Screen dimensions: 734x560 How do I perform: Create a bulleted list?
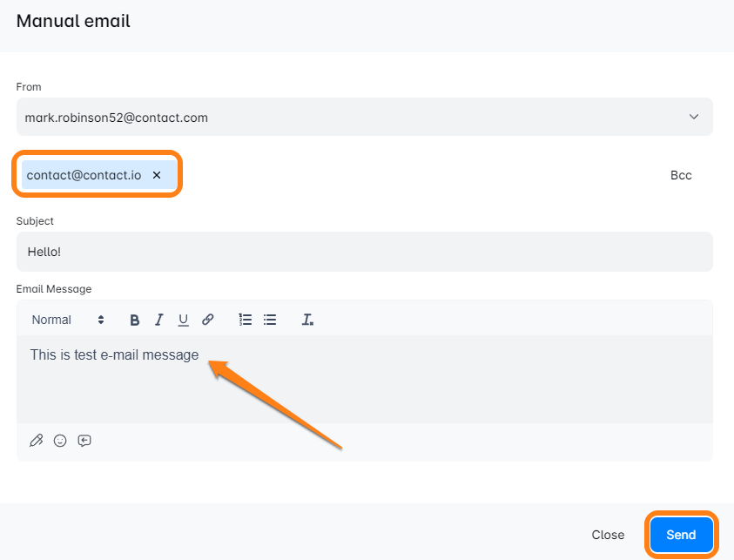270,320
